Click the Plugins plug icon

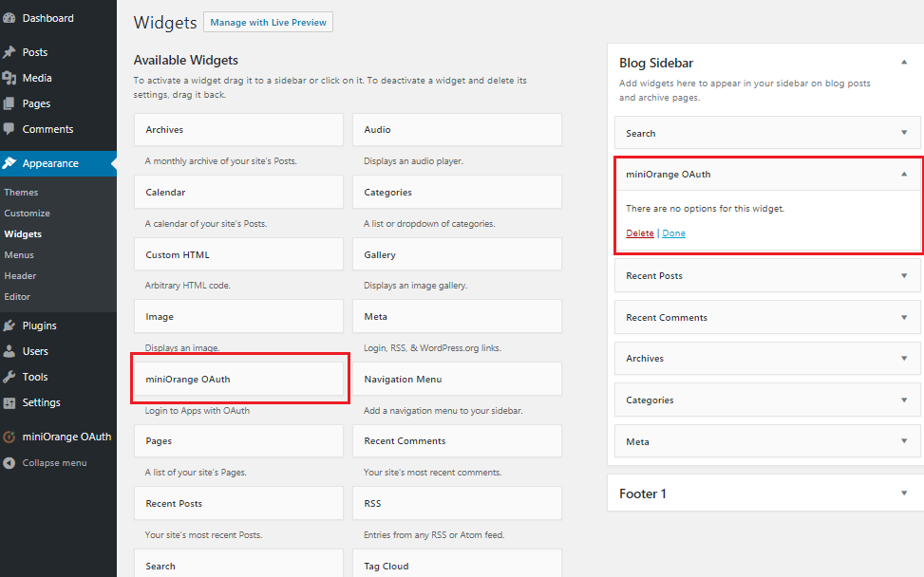coord(9,326)
